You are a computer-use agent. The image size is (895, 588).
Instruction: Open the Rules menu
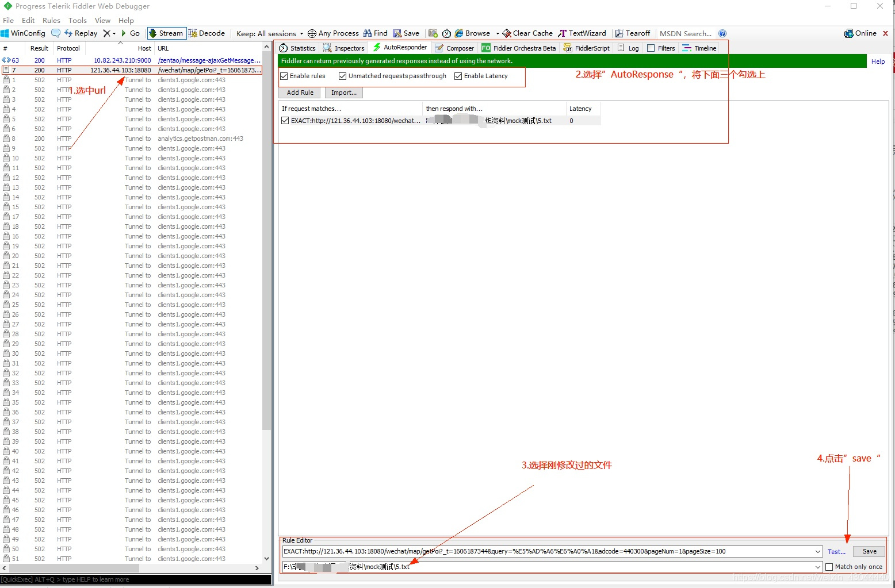(x=51, y=20)
